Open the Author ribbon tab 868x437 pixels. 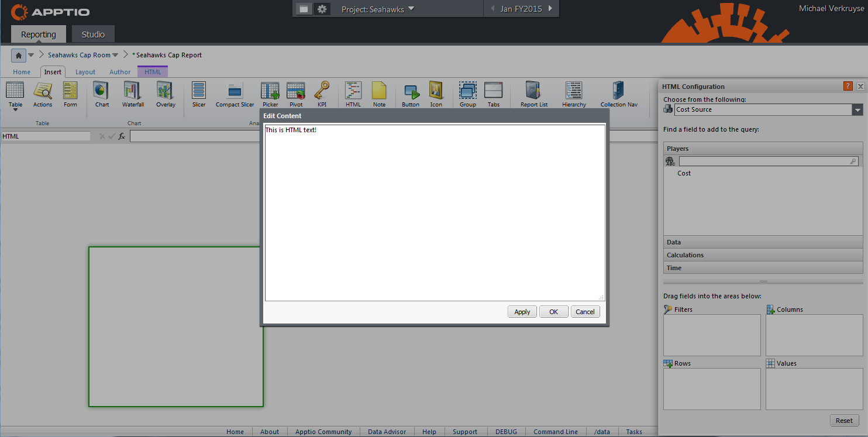[120, 72]
